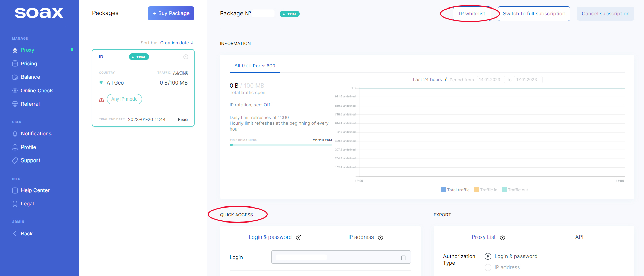Viewport: 644px width, 276px height.
Task: Open Proxy menu item
Action: point(28,50)
